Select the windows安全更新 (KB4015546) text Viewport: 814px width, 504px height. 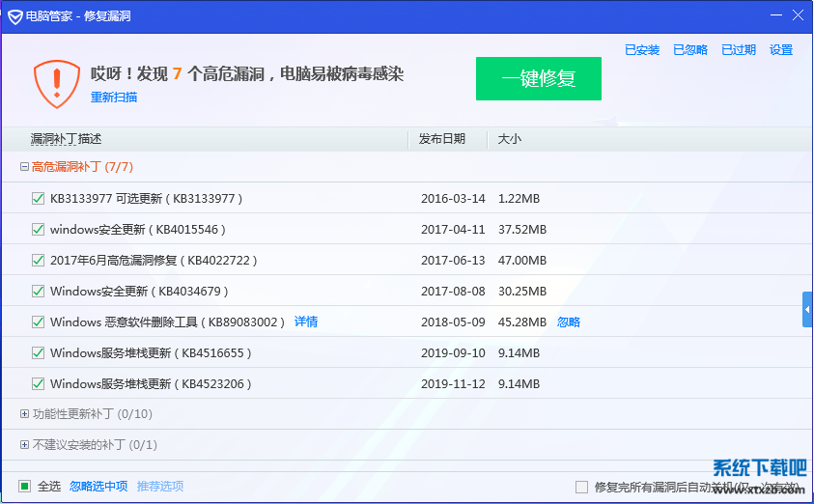pos(138,230)
